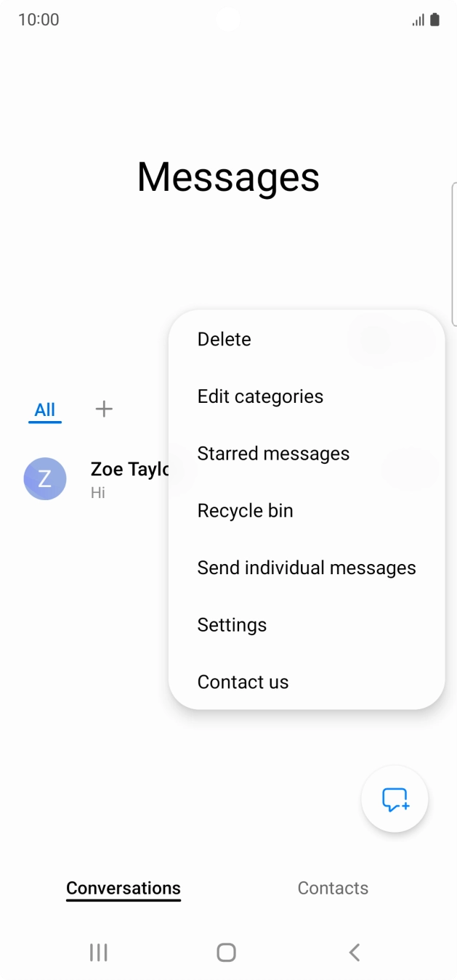This screenshot has height=980, width=457.
Task: Choose Contact us in the menu
Action: 243,682
